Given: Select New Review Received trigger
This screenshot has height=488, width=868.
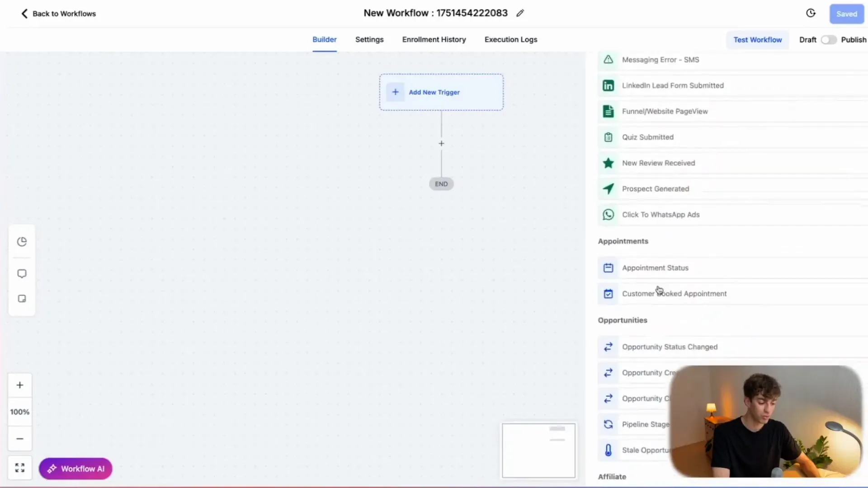Looking at the screenshot, I should (x=733, y=163).
